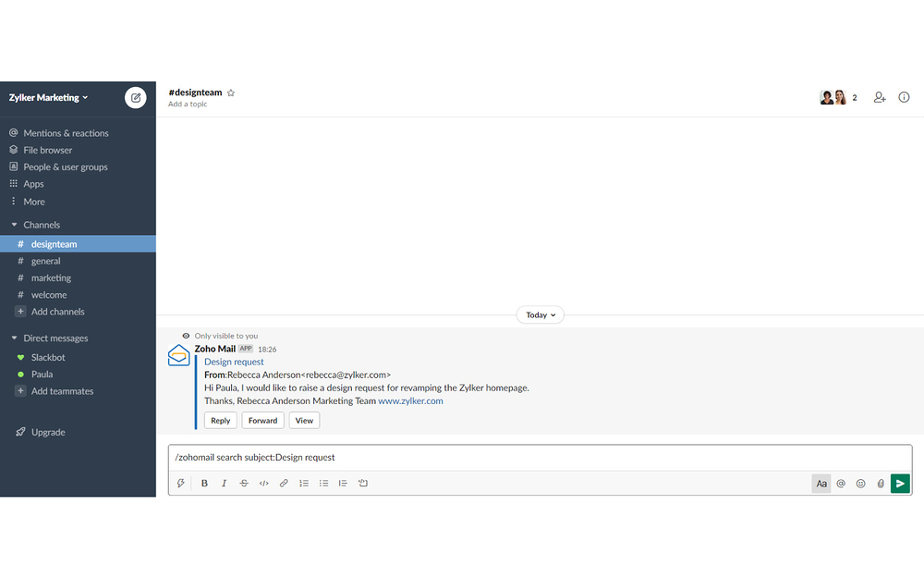Mention someone with the @ icon
The height and width of the screenshot is (578, 924).
click(x=841, y=484)
